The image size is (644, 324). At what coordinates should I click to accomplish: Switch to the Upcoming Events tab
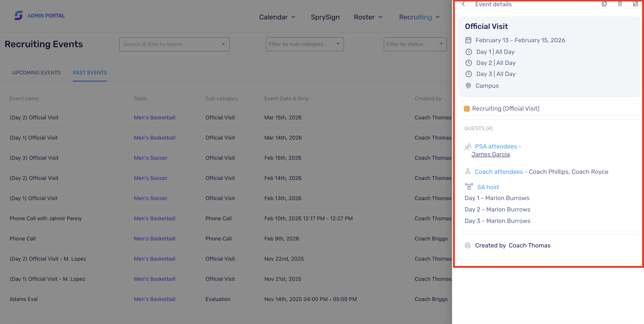(36, 73)
